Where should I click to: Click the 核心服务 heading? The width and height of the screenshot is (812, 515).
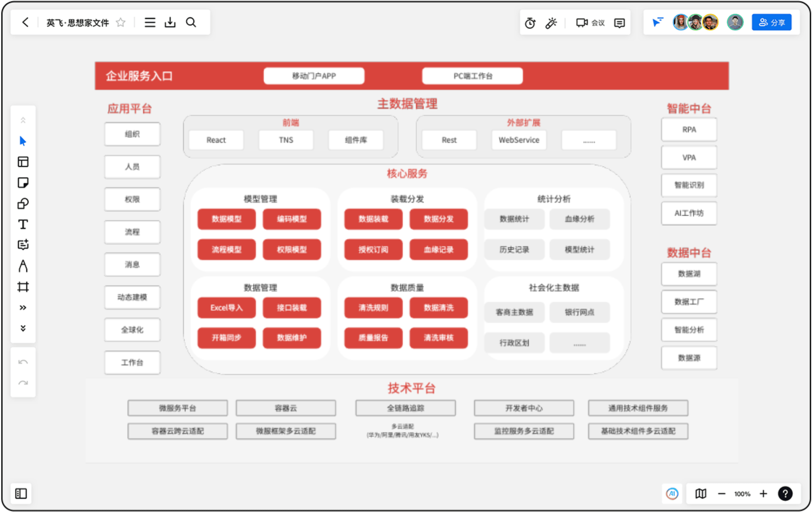[x=407, y=174]
